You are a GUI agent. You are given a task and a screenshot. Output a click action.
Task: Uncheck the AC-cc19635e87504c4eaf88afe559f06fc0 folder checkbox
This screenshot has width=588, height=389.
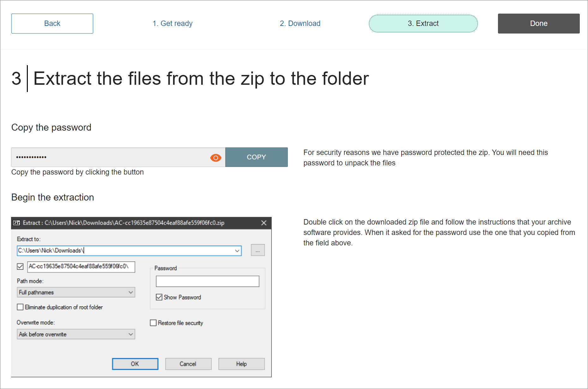20,267
